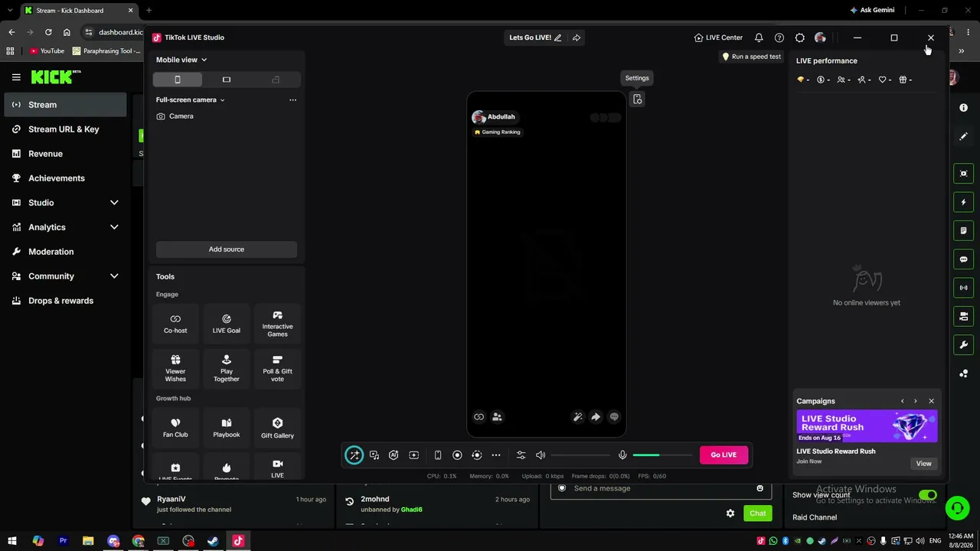This screenshot has height=551, width=980.
Task: Open scene options three-dot menu
Action: tap(292, 100)
